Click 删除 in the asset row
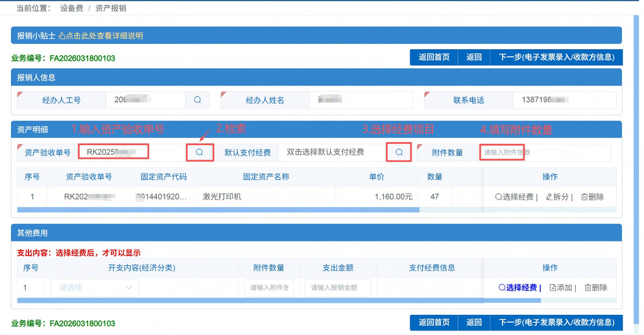The height and width of the screenshot is (335, 644). 593,197
